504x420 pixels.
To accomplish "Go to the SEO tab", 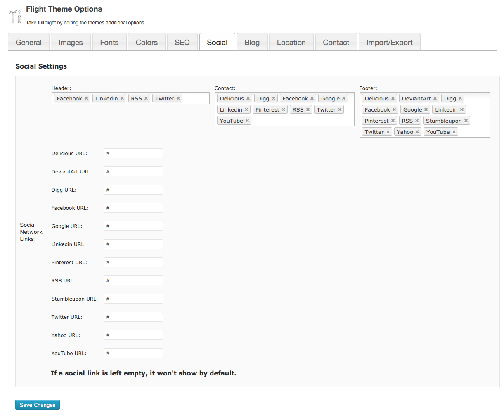I will 182,43.
